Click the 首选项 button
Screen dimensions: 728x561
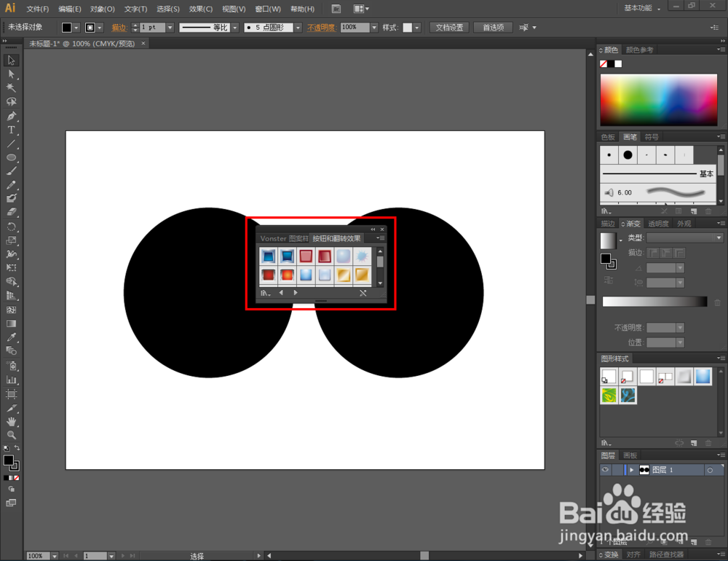coord(493,28)
